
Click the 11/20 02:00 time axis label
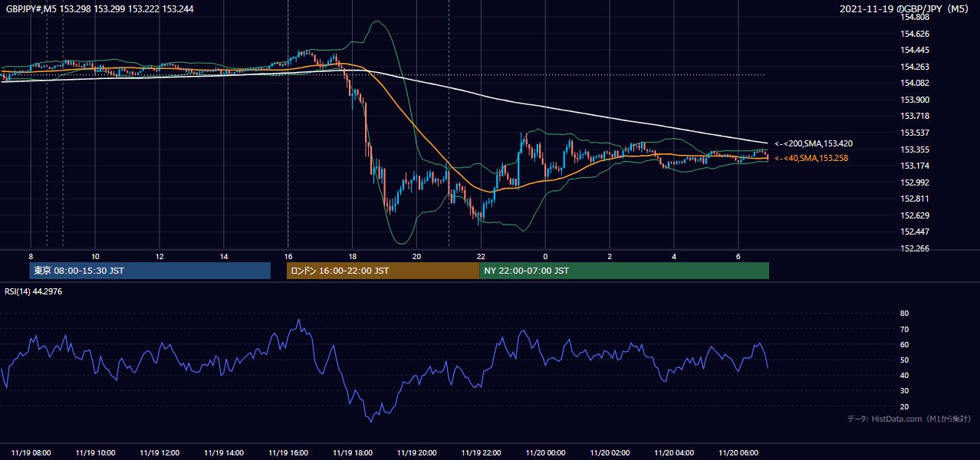[610, 453]
